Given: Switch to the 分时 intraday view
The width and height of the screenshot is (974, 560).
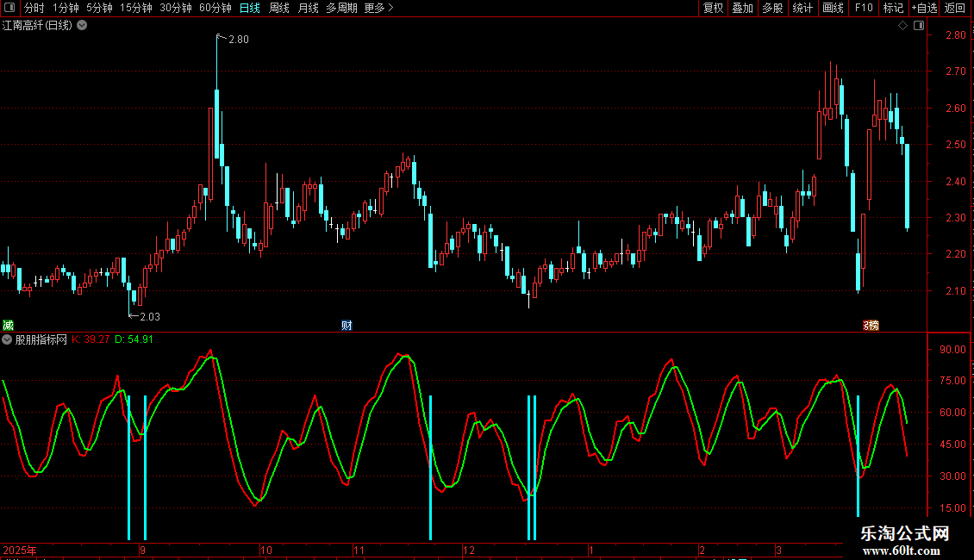Looking at the screenshot, I should coord(34,8).
